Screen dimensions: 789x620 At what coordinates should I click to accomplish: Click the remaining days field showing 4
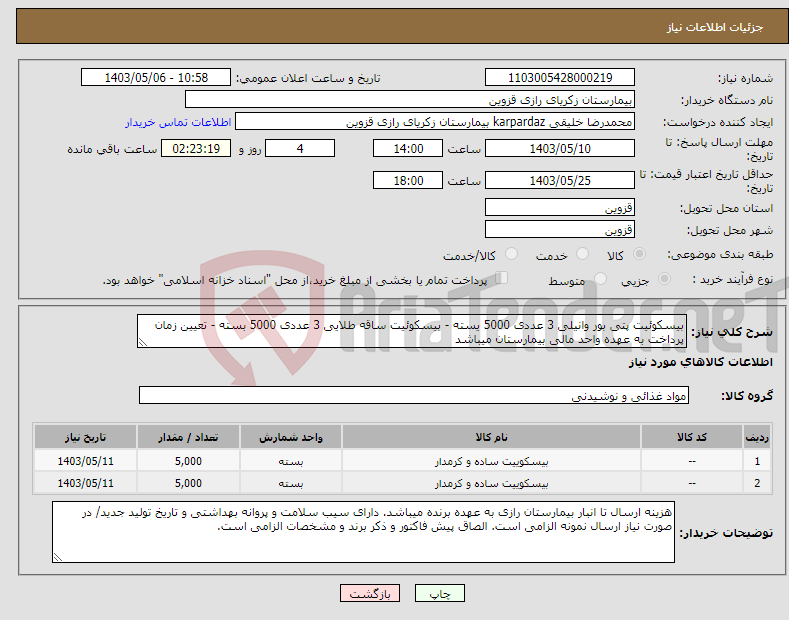pos(300,148)
